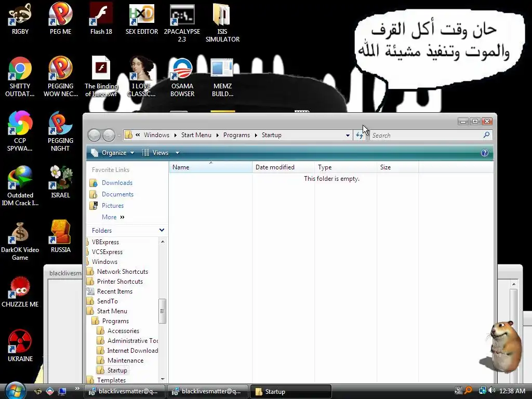Screen dimensions: 532x399
Task: Click the Explorer Forward navigation button
Action: click(109, 136)
